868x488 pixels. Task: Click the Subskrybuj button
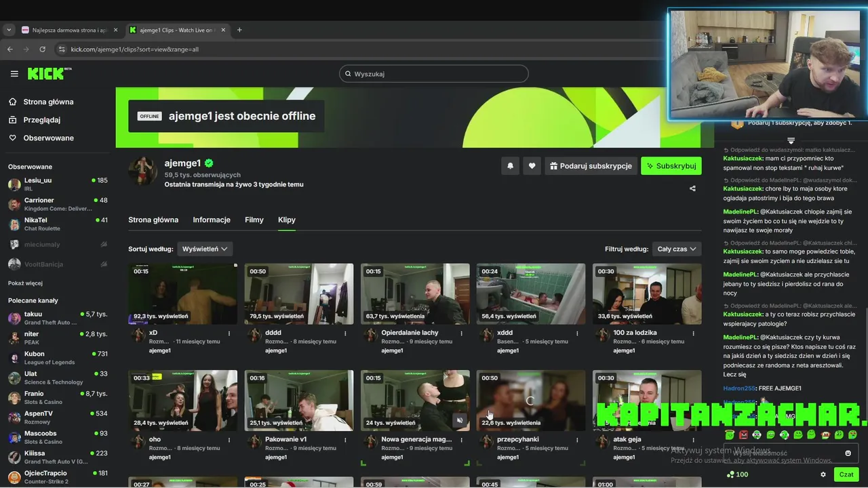[671, 166]
